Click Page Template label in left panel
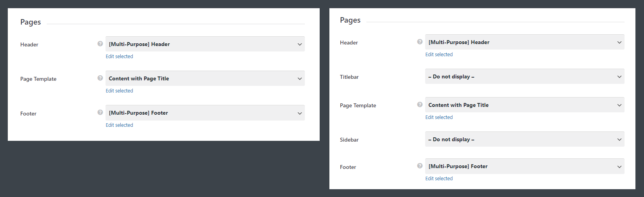Image resolution: width=644 pixels, height=197 pixels. 39,79
